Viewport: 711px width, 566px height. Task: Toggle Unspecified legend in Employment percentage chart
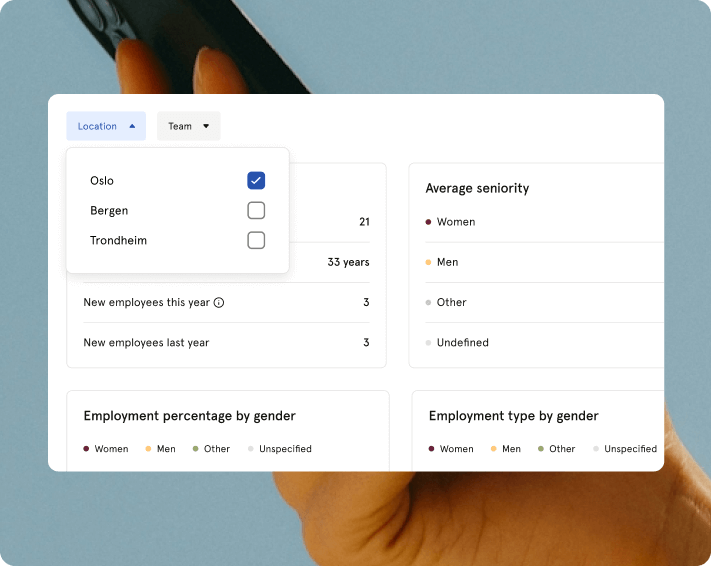tap(280, 449)
